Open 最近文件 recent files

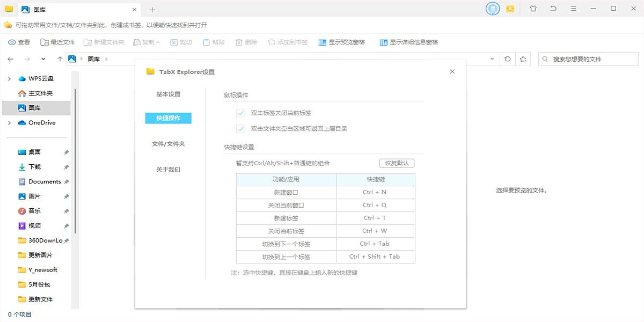click(x=57, y=42)
